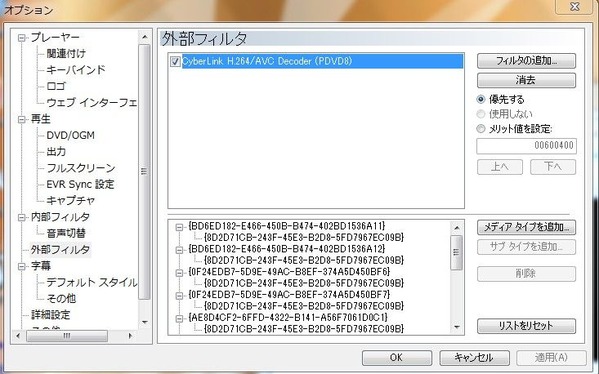Open the デフォルト スタイル settings page
Image resolution: width=599 pixels, height=374 pixels.
pyautogui.click(x=91, y=282)
